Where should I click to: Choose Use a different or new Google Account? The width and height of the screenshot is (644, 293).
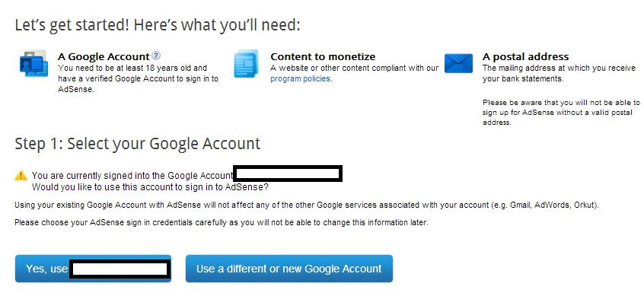pos(289,269)
